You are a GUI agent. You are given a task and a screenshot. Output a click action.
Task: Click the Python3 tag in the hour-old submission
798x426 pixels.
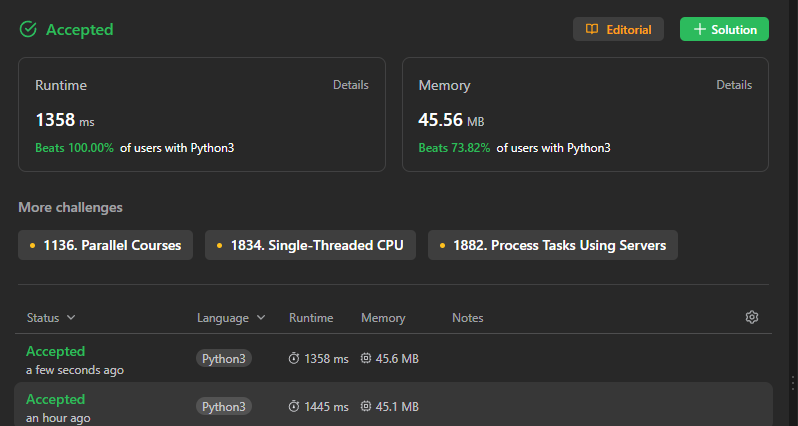pos(224,407)
